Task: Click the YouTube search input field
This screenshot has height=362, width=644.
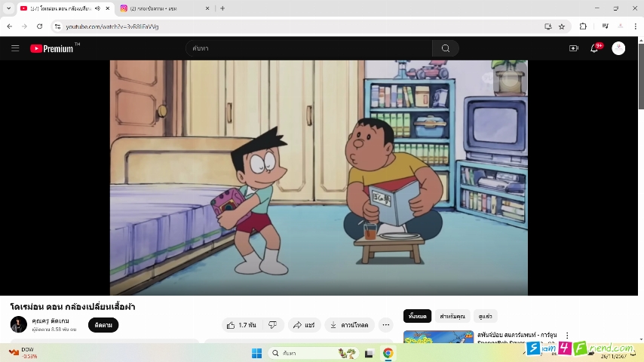Action: click(x=309, y=48)
